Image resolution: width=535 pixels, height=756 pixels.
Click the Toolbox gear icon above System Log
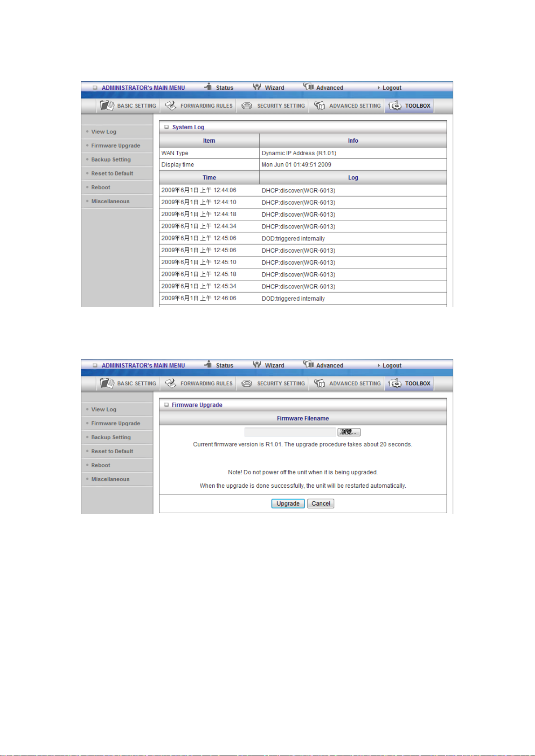click(395, 106)
